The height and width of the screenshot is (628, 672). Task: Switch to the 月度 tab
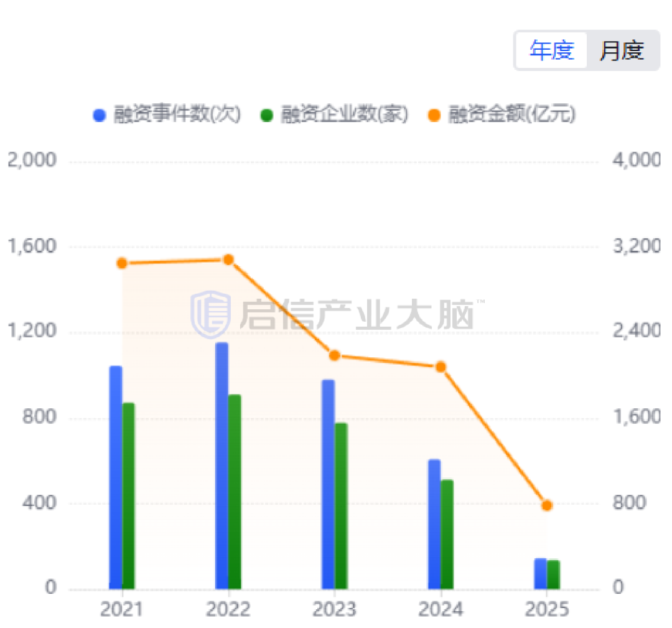pos(622,50)
